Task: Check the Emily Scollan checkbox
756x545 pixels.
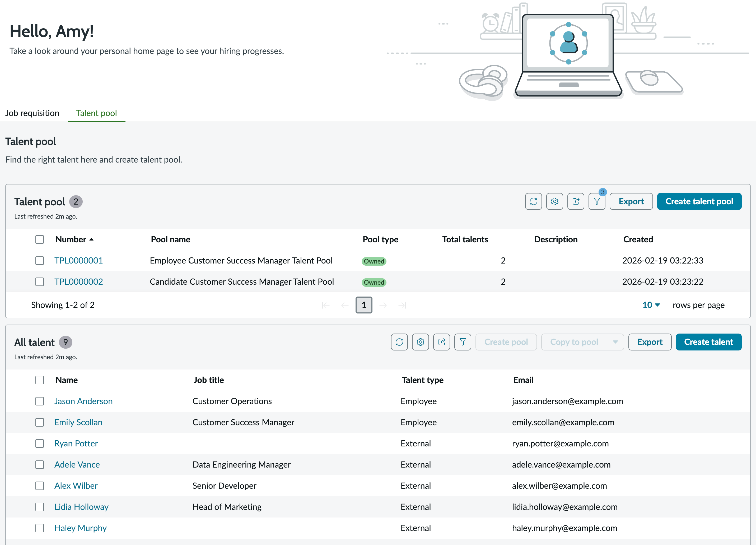Action: [40, 422]
